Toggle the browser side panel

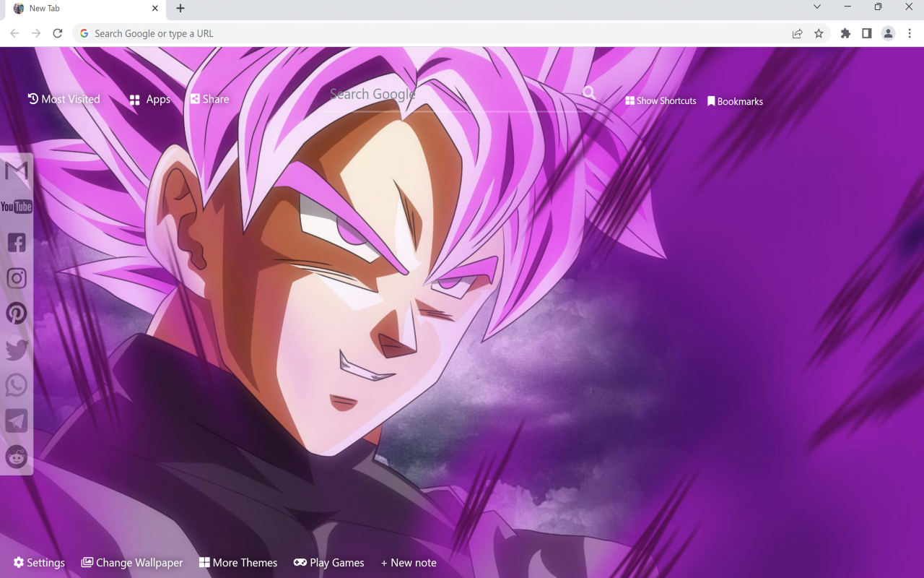click(x=867, y=33)
